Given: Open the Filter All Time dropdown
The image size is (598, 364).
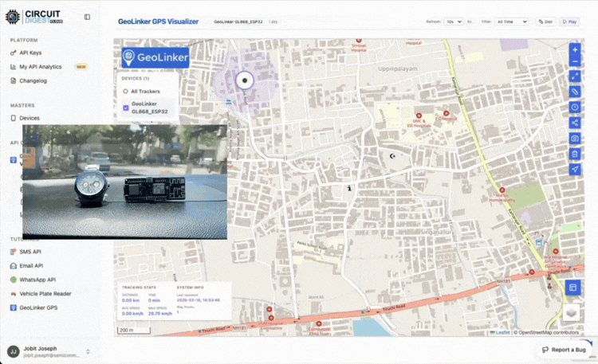Looking at the screenshot, I should (x=511, y=22).
